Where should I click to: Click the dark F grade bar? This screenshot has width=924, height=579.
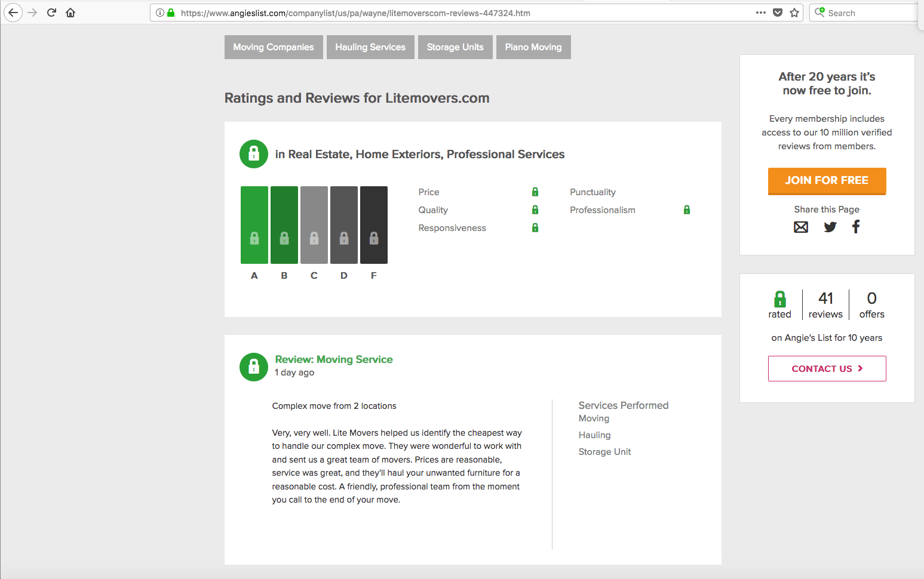374,225
